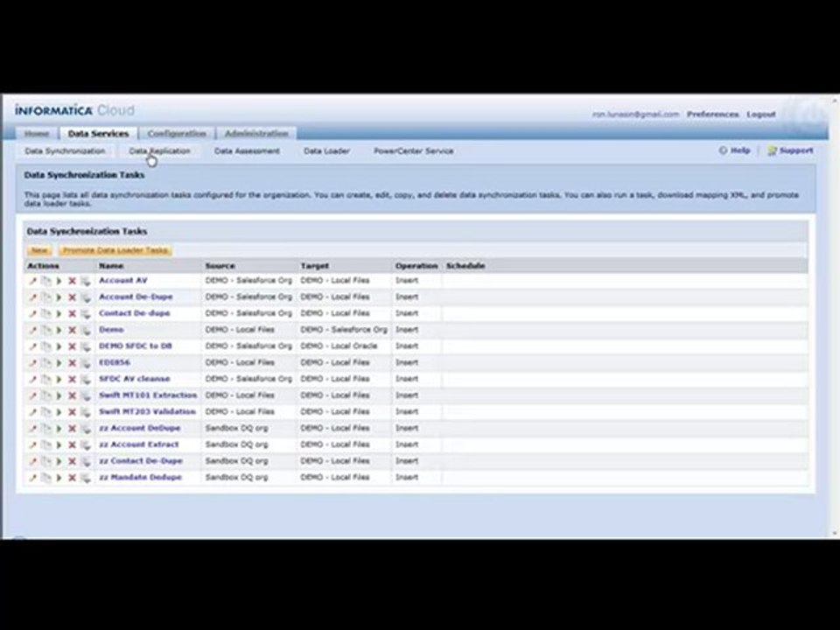The image size is (840, 630).
Task: Delete the Swift MT203 Validation task
Action: click(x=72, y=412)
